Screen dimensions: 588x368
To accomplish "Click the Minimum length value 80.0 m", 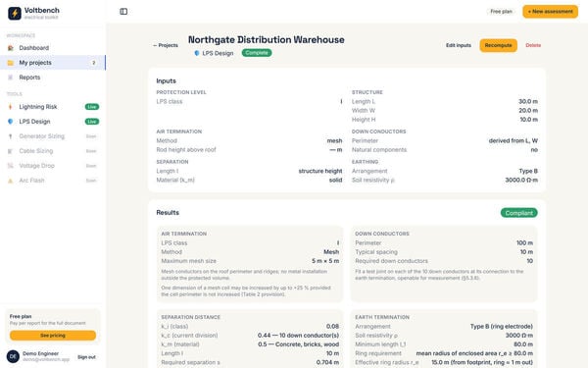I will [x=523, y=344].
